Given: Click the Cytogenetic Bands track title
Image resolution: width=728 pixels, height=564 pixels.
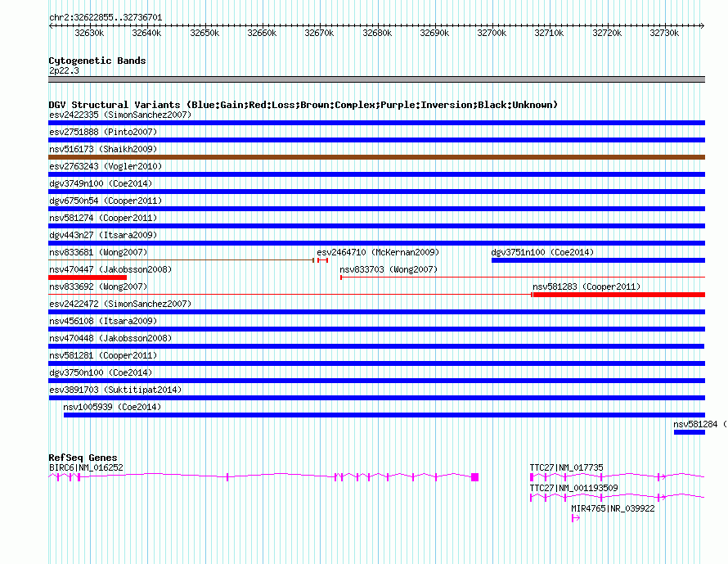Looking at the screenshot, I should point(97,61).
